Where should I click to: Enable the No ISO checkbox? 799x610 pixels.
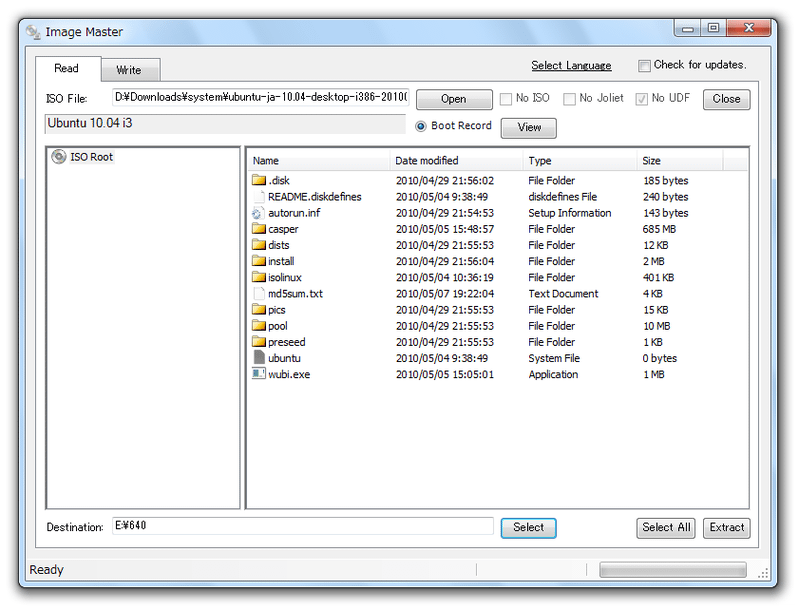point(505,99)
